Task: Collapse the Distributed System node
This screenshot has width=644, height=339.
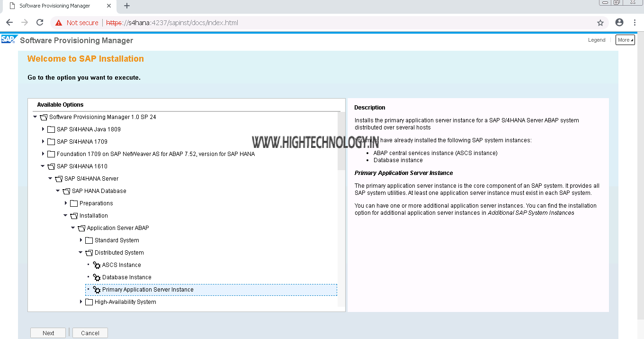Action: click(80, 253)
